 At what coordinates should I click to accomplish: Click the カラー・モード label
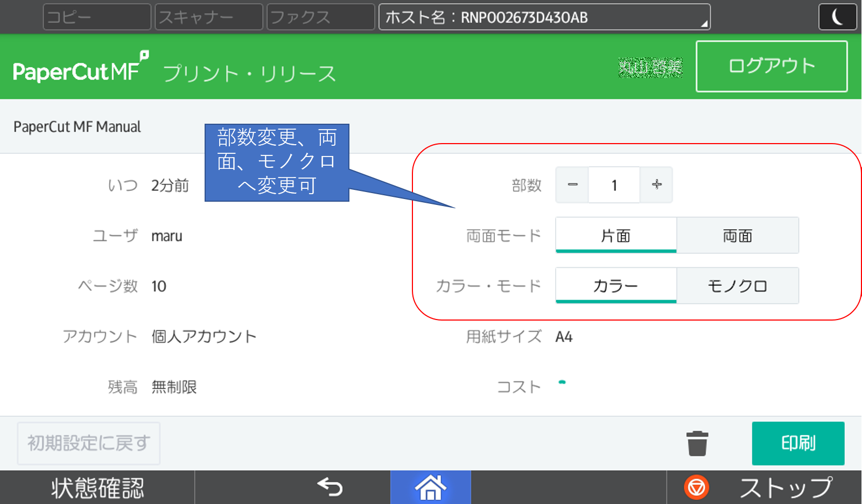pyautogui.click(x=488, y=286)
